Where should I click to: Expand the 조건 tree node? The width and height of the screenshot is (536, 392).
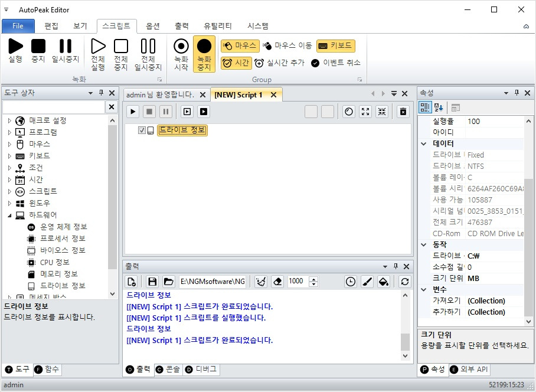point(9,168)
